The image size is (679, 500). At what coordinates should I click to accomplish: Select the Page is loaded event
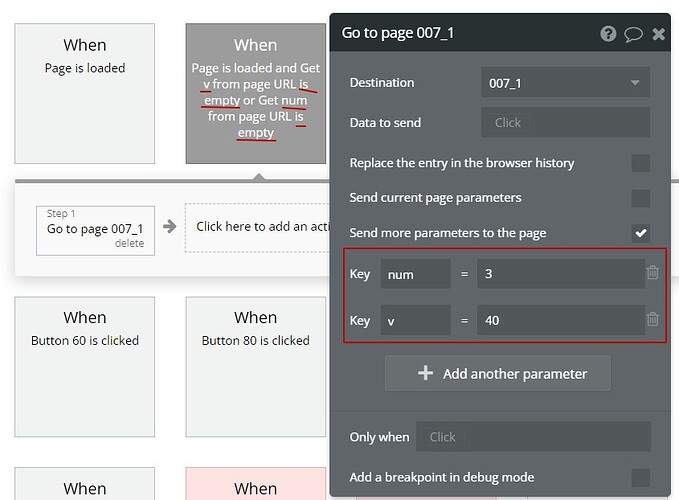84,94
